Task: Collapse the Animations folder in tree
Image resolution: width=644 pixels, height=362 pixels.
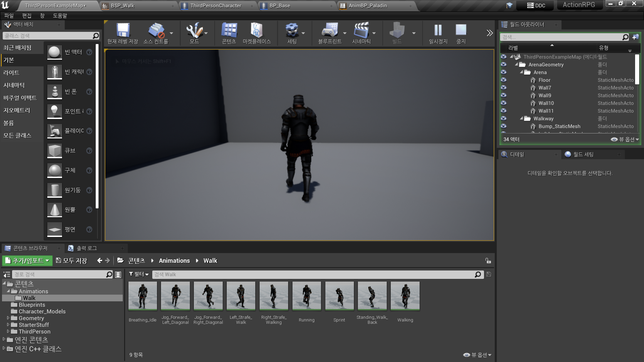Action: pos(8,291)
